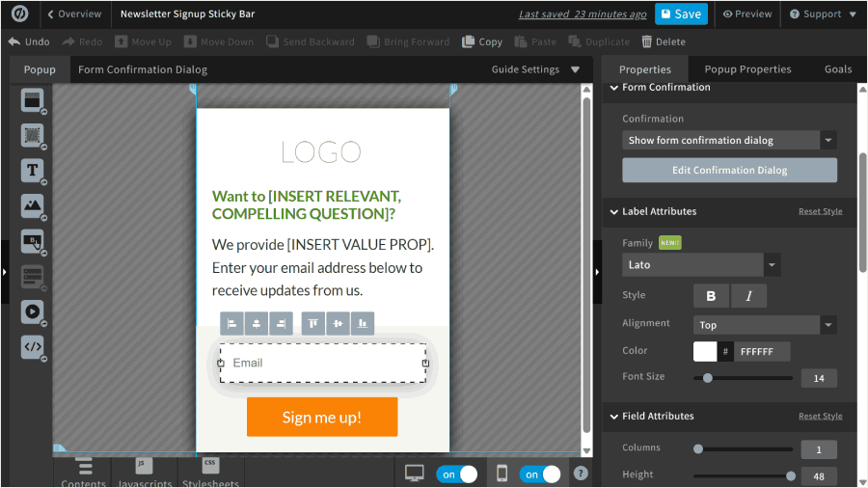Viewport: 868px width, 488px height.
Task: Open the help question mark icon
Action: [581, 474]
